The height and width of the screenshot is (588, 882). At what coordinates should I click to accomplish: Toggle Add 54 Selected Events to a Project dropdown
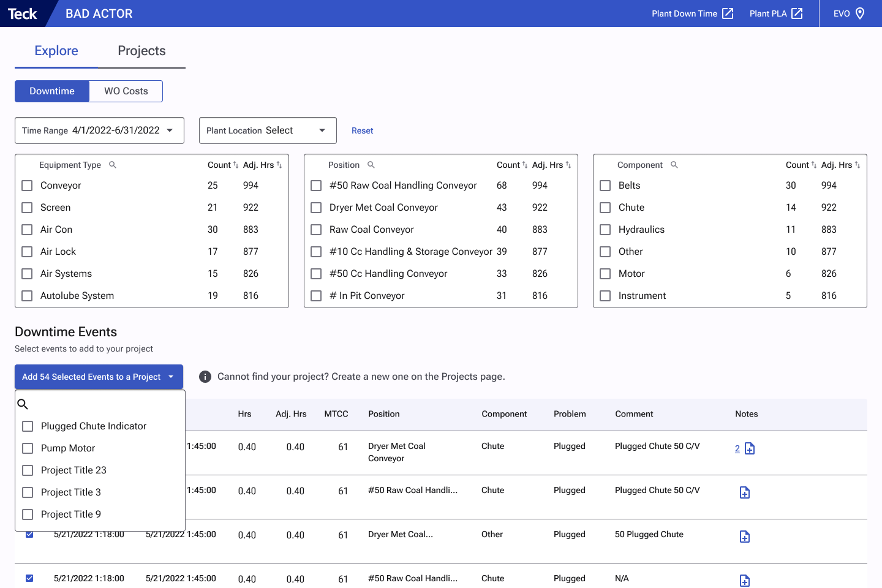(99, 377)
